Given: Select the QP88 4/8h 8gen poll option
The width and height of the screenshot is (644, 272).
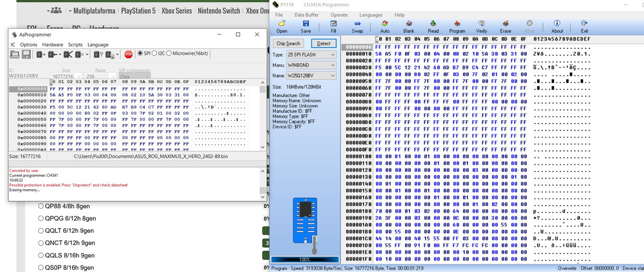Looking at the screenshot, I should click(41, 206).
